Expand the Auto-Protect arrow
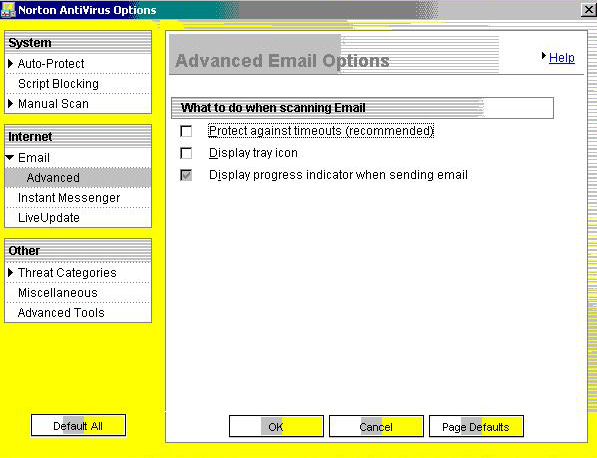The height and width of the screenshot is (458, 597). 11,64
